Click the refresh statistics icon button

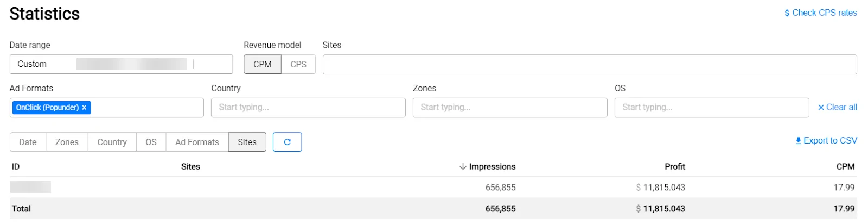(x=287, y=142)
